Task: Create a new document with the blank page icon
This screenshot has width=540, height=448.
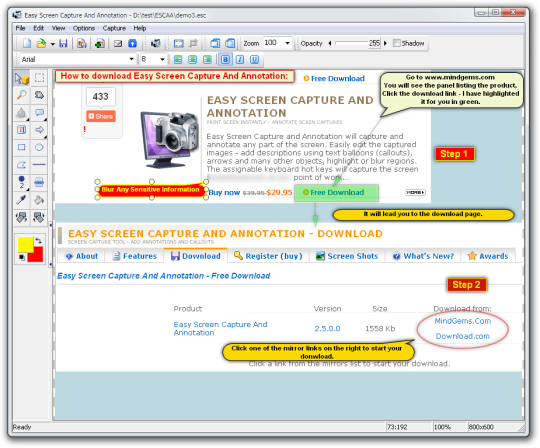Action: (x=27, y=43)
